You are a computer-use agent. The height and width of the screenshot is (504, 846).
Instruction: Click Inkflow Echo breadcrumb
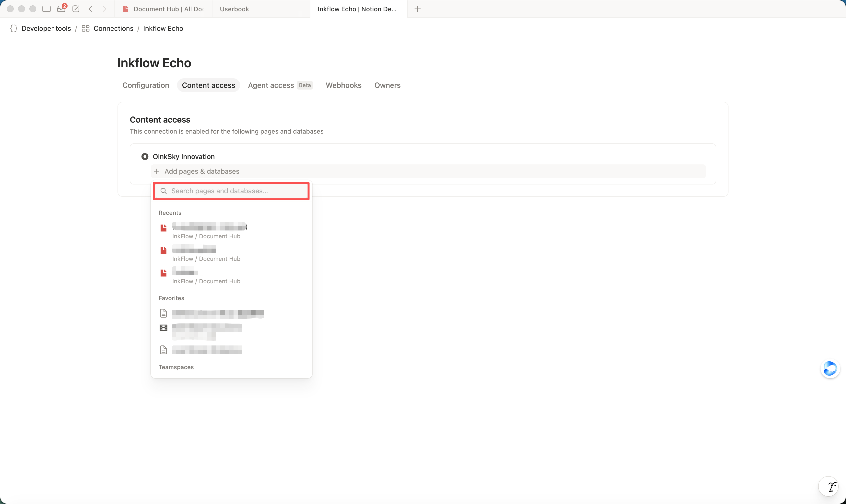(x=163, y=28)
